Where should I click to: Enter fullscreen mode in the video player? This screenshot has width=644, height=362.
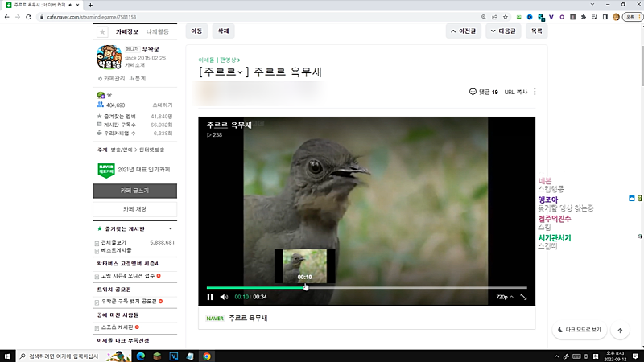click(x=524, y=297)
